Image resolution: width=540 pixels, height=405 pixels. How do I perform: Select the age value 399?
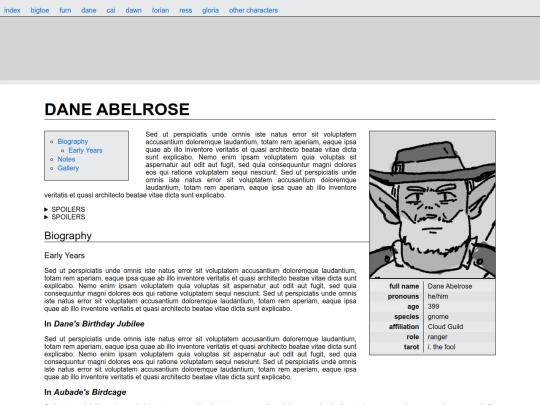433,307
